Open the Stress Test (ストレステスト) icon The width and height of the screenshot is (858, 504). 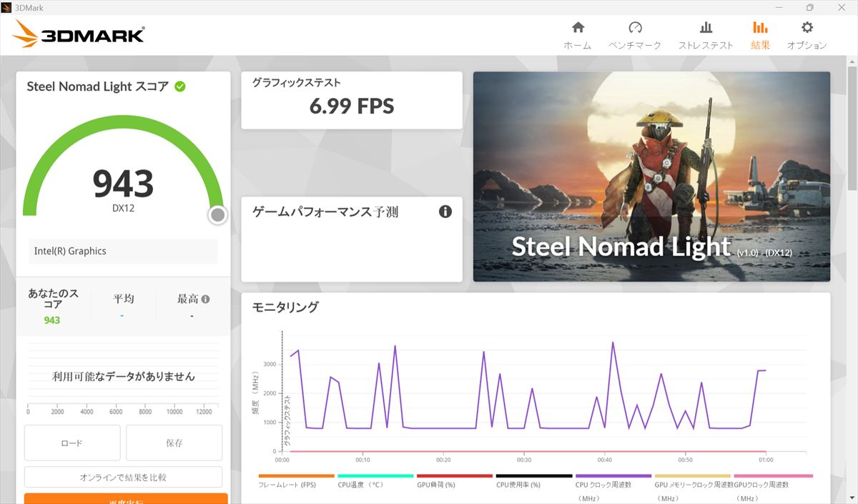pyautogui.click(x=706, y=28)
